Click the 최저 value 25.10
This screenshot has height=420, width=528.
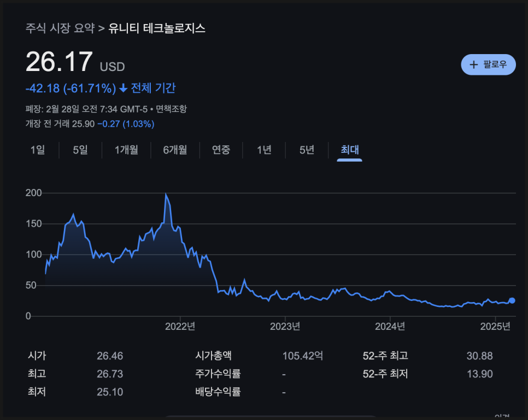(110, 392)
